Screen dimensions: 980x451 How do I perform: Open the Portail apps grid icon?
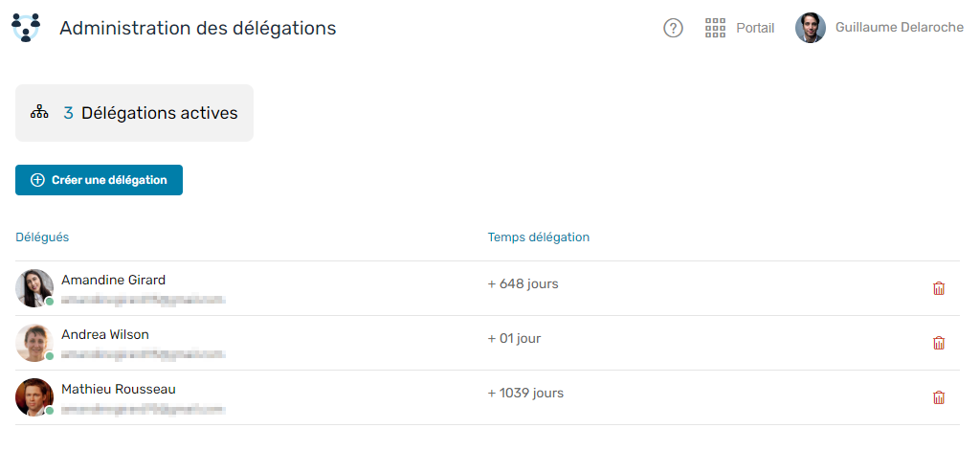coord(715,28)
